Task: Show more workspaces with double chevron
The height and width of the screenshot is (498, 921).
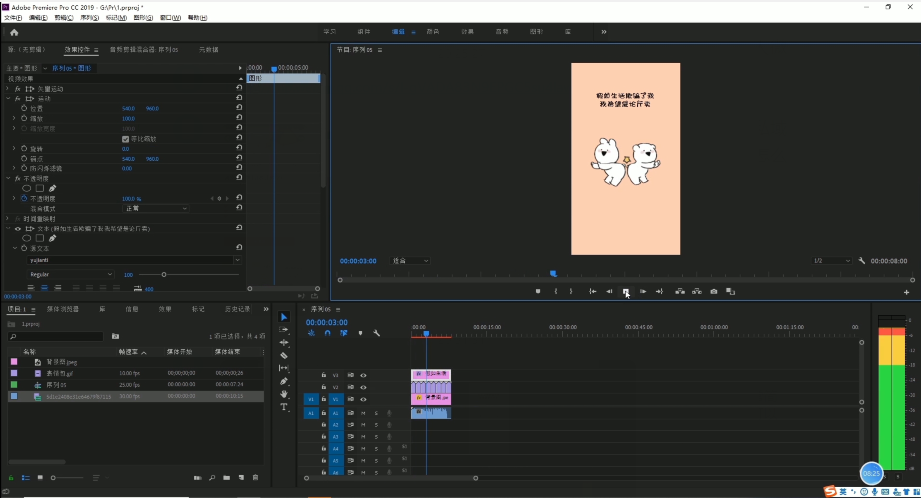Action: 604,32
